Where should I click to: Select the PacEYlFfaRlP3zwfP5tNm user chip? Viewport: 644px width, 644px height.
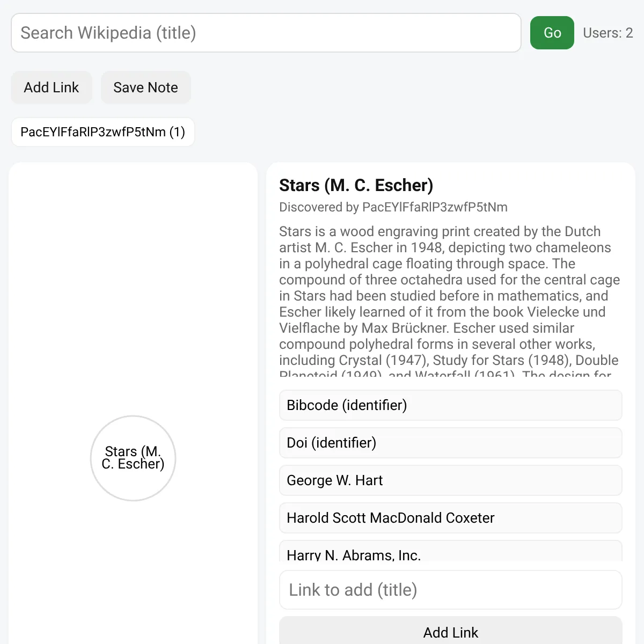coord(103,132)
